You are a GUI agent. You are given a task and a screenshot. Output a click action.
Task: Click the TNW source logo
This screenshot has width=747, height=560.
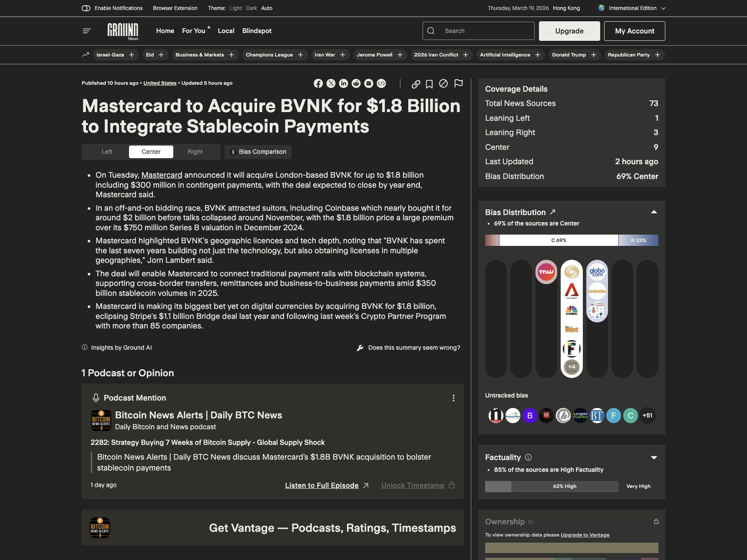pyautogui.click(x=546, y=272)
